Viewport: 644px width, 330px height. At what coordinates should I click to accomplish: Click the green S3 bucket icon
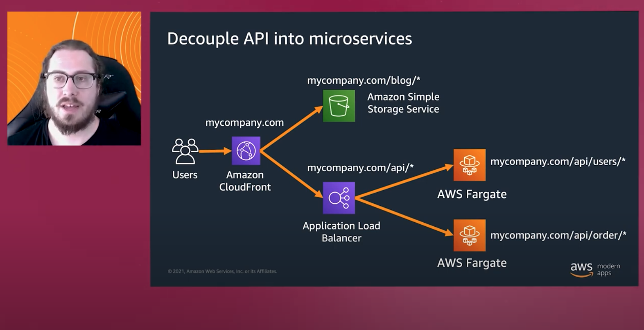(x=339, y=106)
